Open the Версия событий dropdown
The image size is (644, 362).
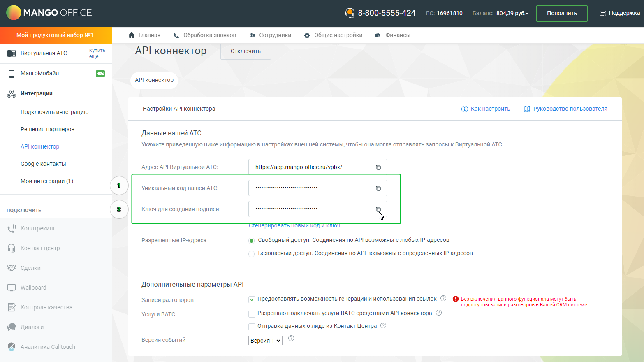265,341
